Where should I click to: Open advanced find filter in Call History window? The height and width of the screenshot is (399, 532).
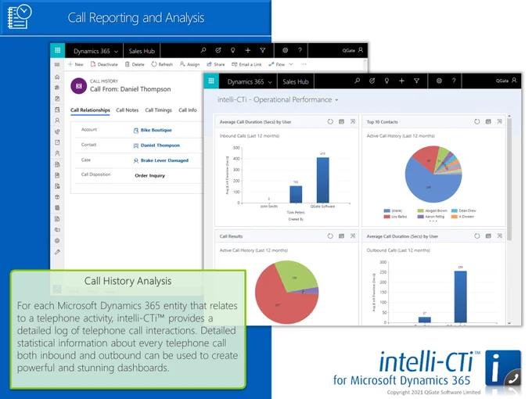[263, 50]
